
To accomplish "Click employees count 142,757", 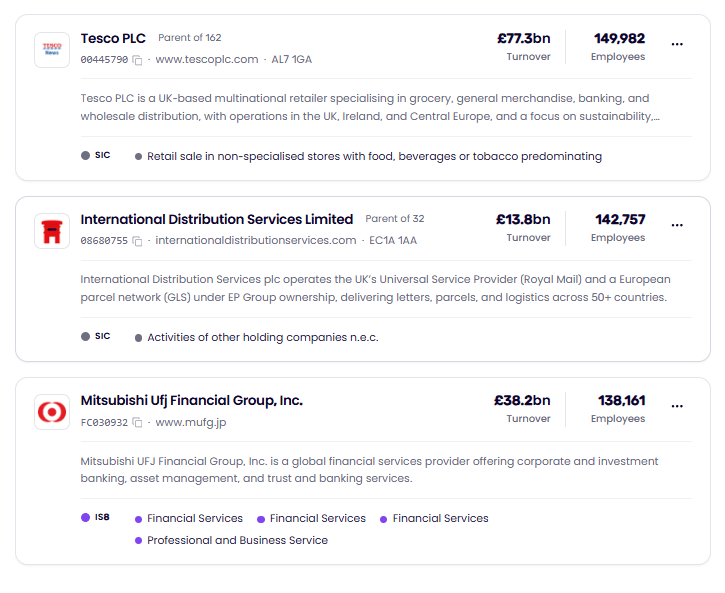I will click(620, 220).
